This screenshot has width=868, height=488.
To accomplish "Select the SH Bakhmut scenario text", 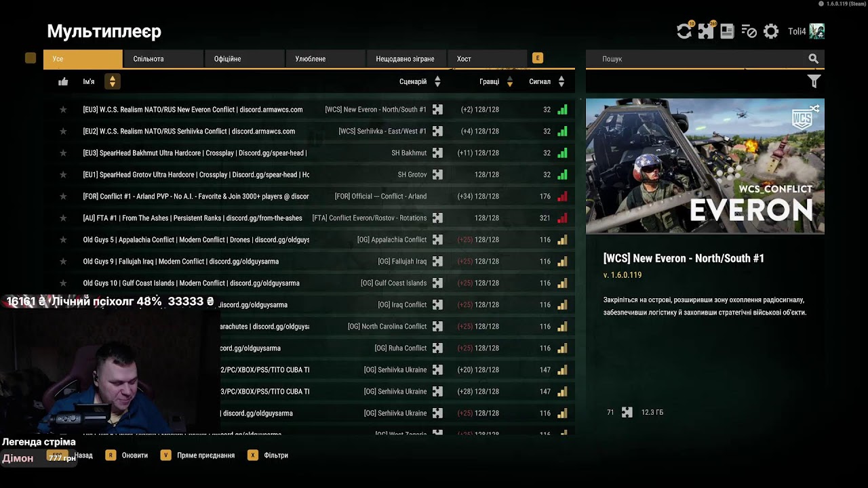I will click(x=409, y=153).
